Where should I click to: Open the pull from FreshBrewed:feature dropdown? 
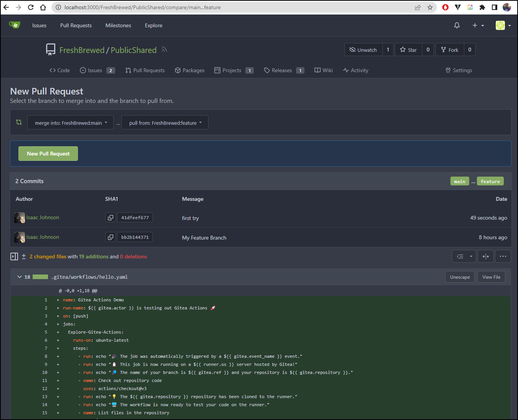[x=165, y=122]
